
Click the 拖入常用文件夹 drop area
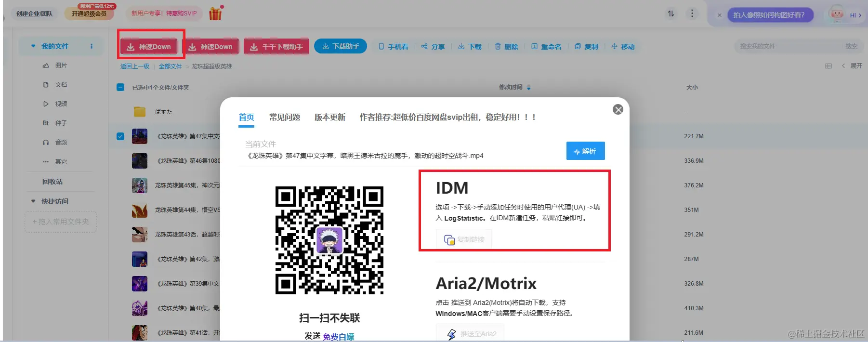61,222
